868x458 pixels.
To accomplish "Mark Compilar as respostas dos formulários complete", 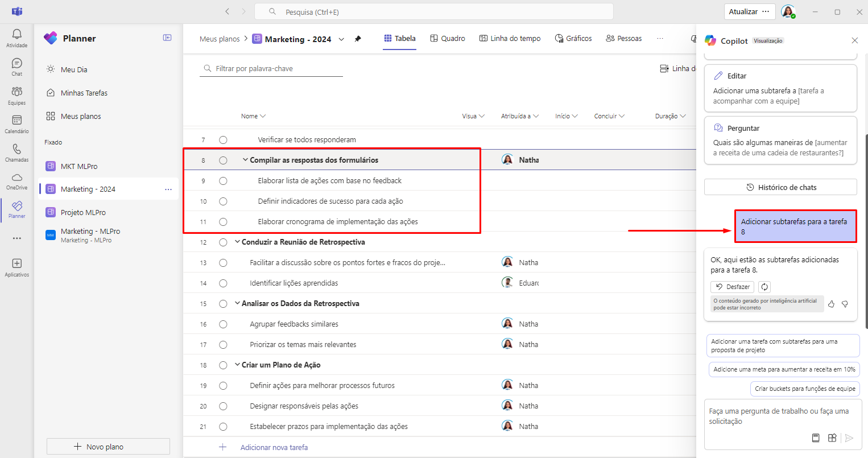I will pyautogui.click(x=223, y=160).
